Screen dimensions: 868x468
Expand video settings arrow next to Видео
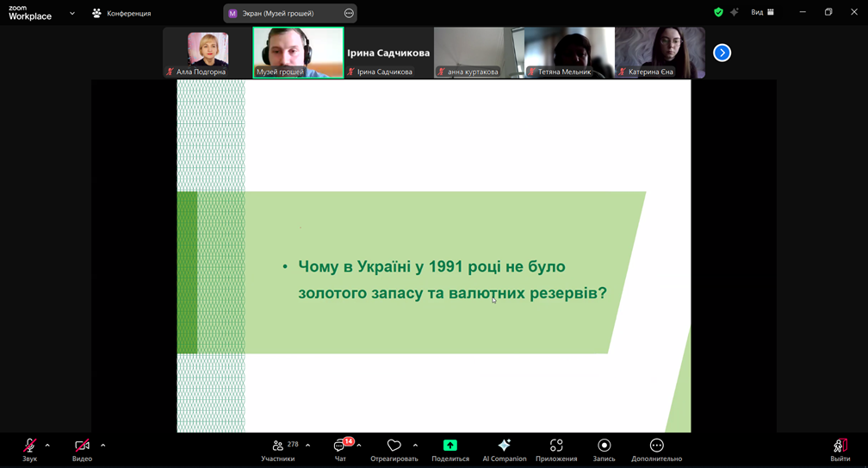pos(102,446)
